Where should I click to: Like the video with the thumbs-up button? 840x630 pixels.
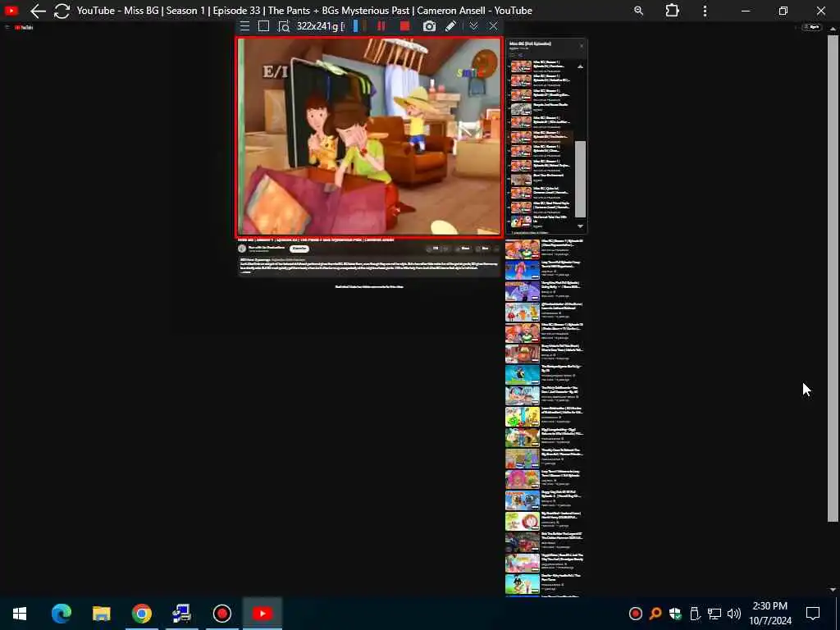coord(432,249)
